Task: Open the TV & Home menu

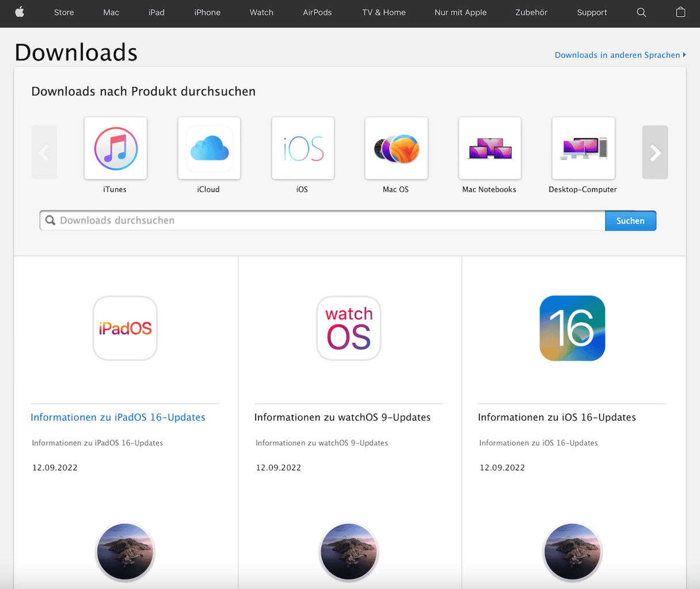Action: [x=384, y=13]
